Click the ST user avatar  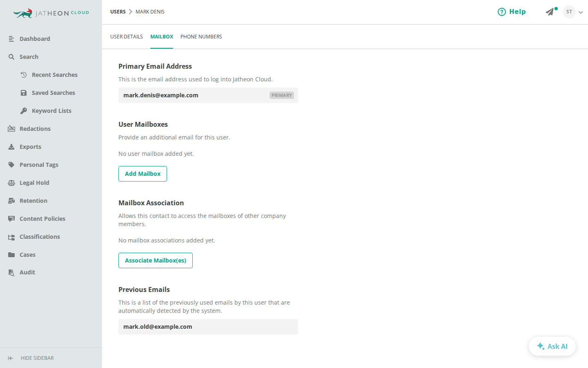tap(569, 12)
